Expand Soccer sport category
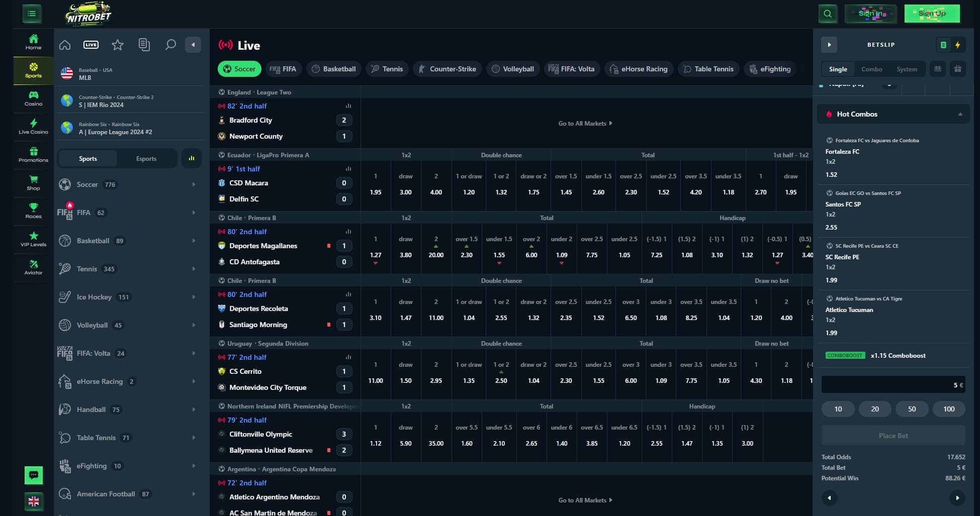The image size is (980, 516). click(132, 184)
